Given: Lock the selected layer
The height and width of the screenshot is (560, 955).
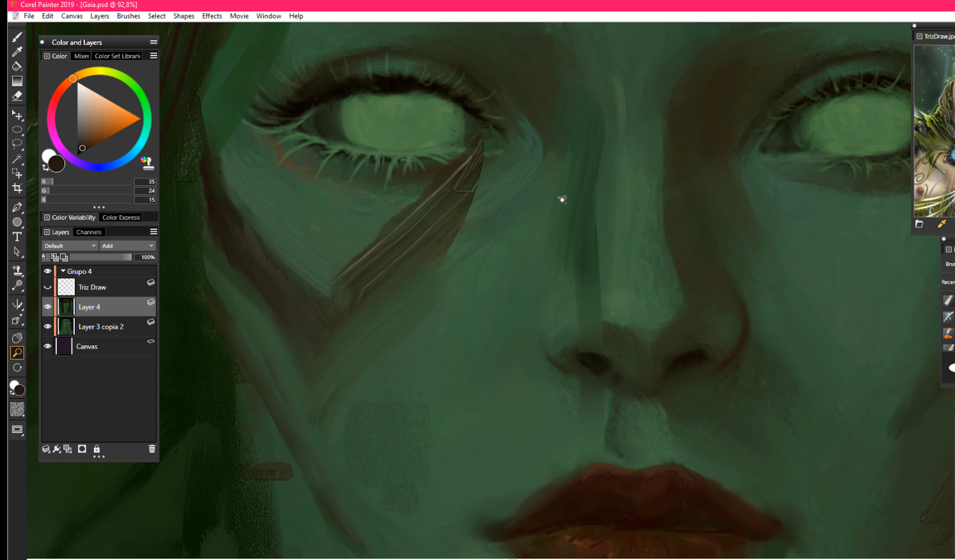Looking at the screenshot, I should 96,449.
